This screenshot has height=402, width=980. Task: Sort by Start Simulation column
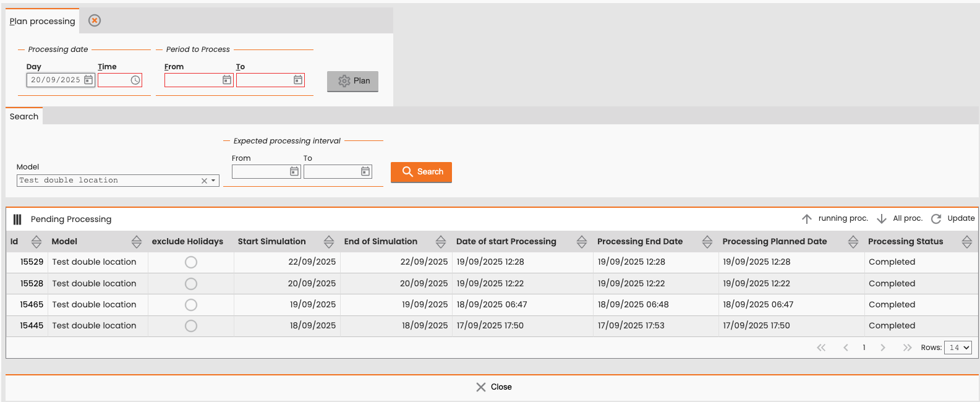click(329, 242)
